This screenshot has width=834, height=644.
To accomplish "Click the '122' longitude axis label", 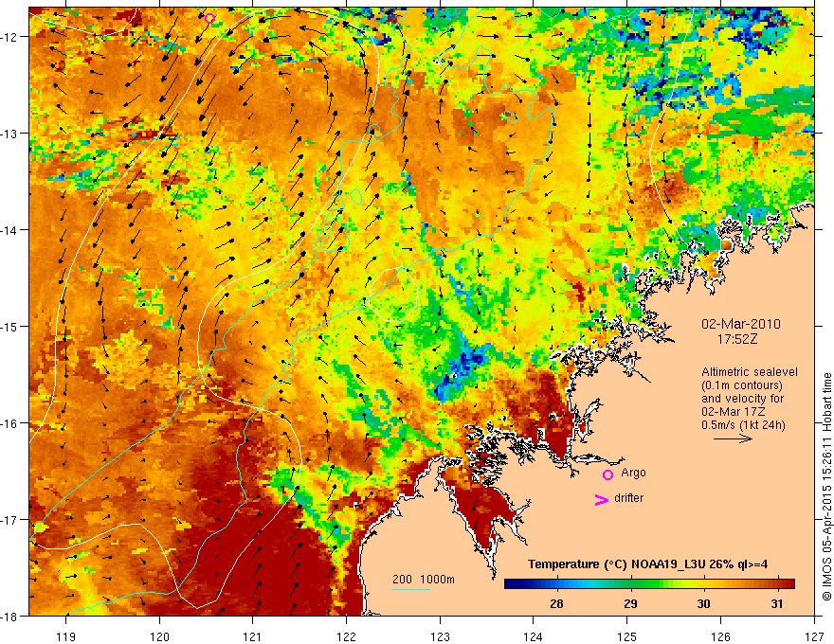I will [x=346, y=636].
